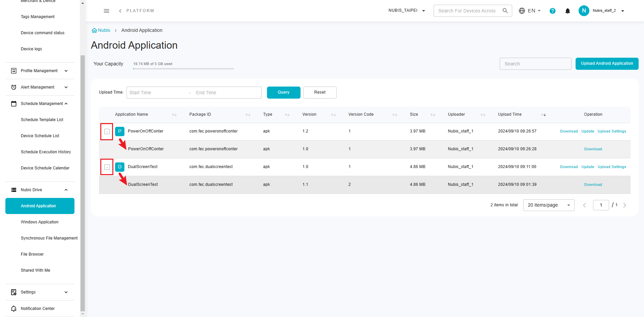Open the 20 items/page dropdown

549,205
